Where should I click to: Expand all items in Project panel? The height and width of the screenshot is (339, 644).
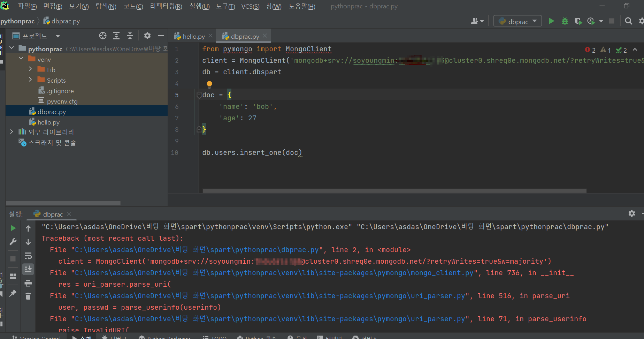116,36
